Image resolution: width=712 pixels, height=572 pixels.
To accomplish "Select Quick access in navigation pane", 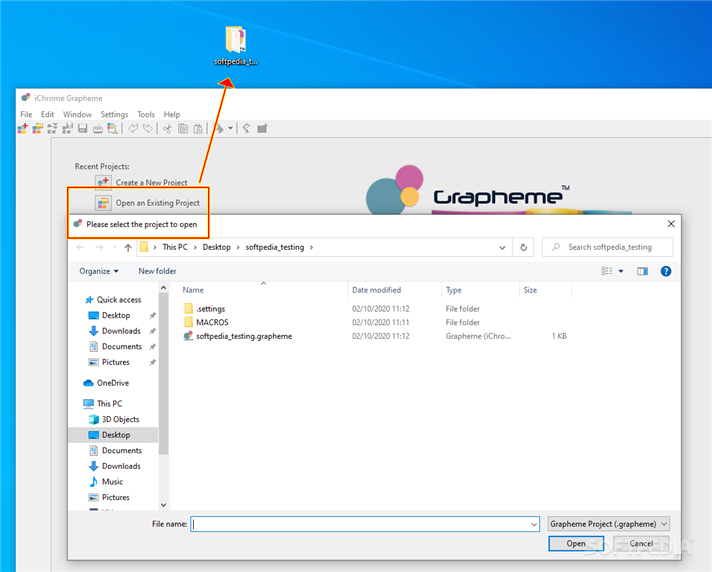I will pyautogui.click(x=113, y=300).
